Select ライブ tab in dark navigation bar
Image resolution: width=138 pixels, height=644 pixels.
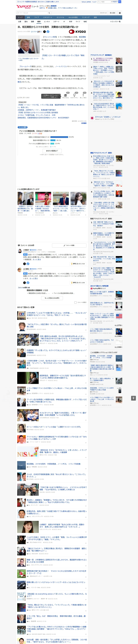pos(37,17)
